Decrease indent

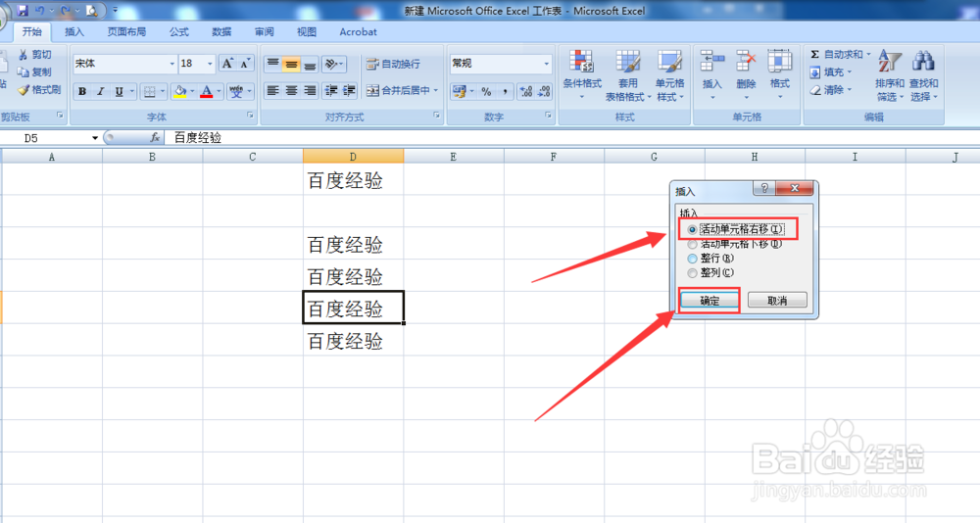coord(331,91)
